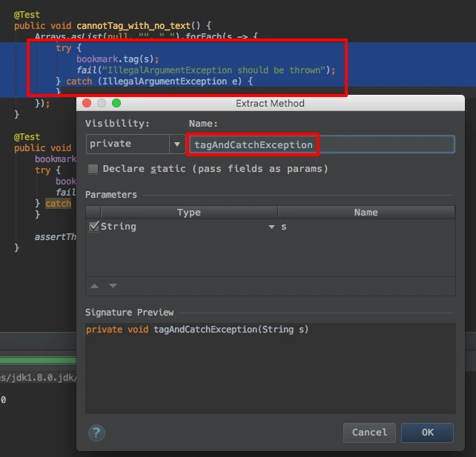Enable Declare static checkbox
This screenshot has width=476, height=457.
click(93, 169)
